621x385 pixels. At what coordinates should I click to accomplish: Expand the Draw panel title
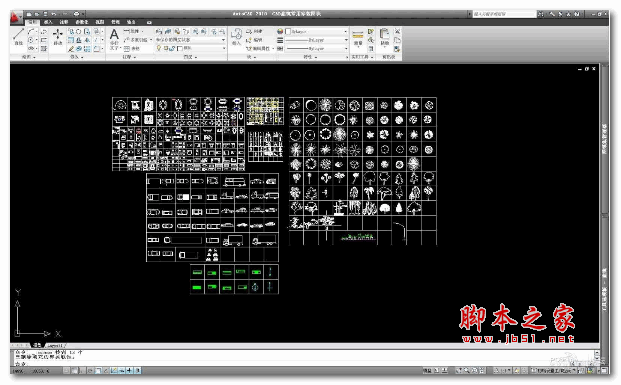tap(29, 57)
